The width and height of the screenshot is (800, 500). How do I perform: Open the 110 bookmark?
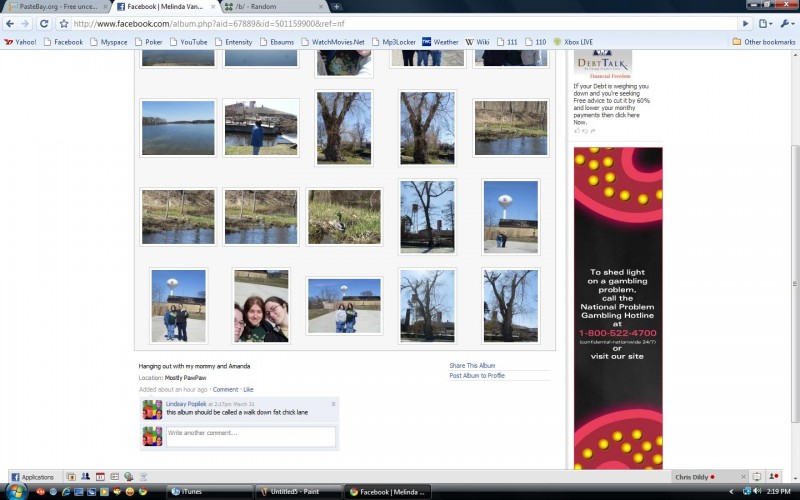point(536,42)
